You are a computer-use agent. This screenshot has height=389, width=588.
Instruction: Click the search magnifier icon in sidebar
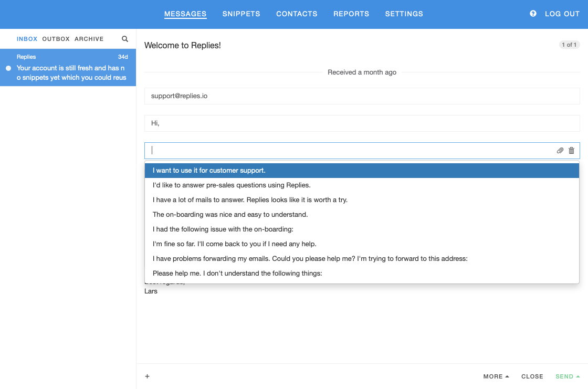click(125, 39)
